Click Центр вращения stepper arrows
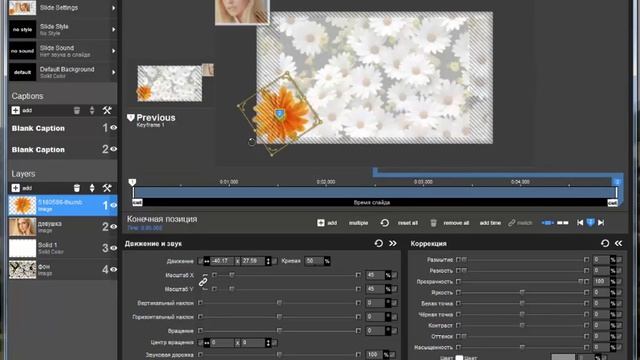 click(268, 342)
